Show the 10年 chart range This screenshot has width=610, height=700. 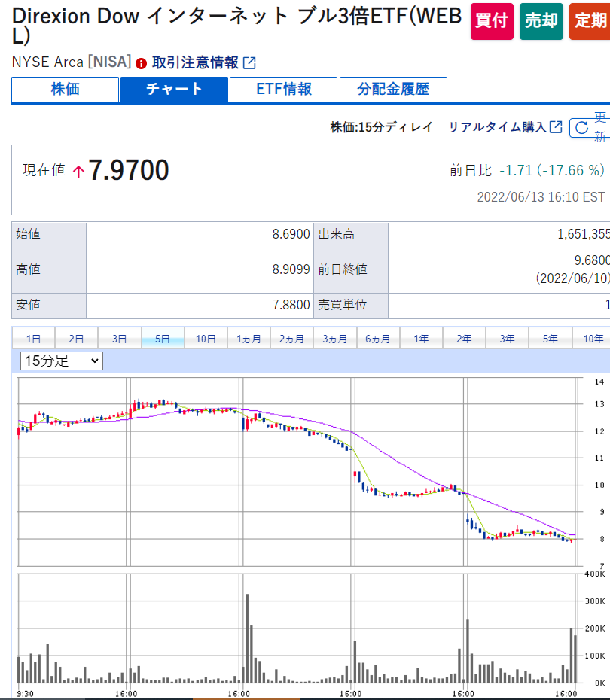coord(593,339)
